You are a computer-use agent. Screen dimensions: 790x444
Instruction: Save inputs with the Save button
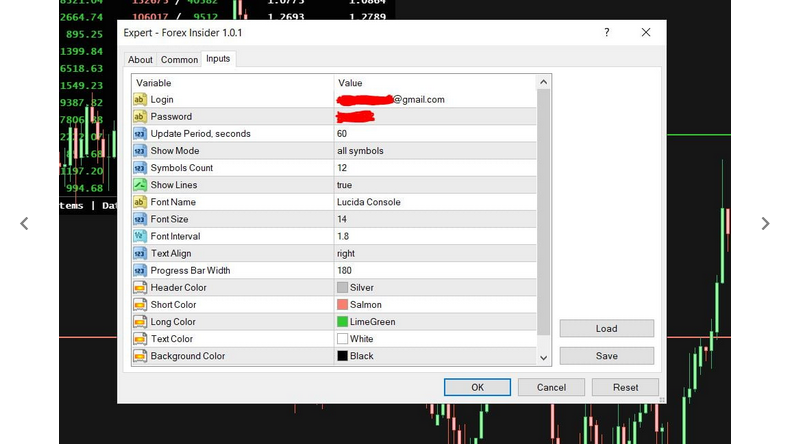pyautogui.click(x=607, y=356)
